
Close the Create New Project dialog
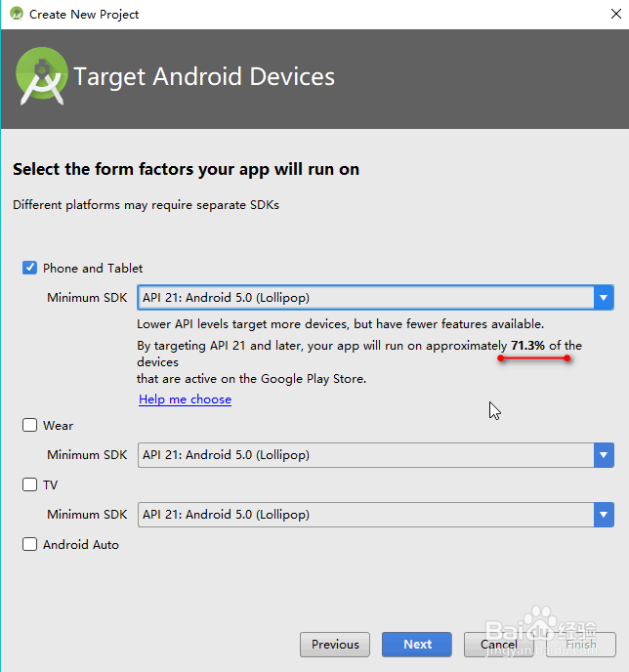click(x=616, y=14)
